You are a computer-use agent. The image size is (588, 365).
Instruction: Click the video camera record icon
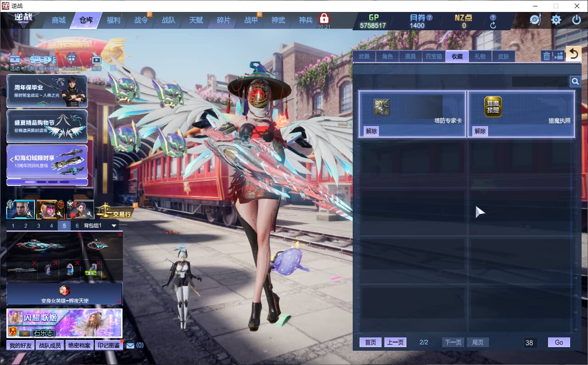click(x=559, y=56)
